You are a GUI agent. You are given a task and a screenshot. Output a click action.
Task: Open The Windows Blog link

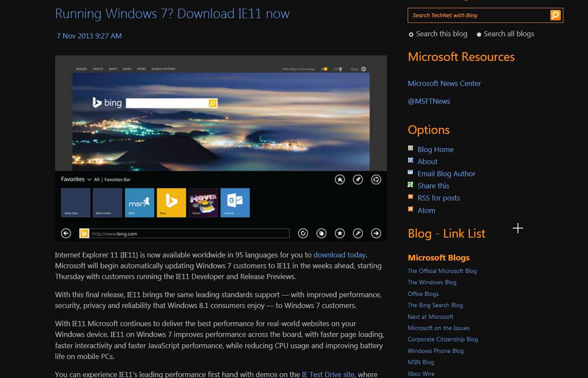click(x=432, y=282)
